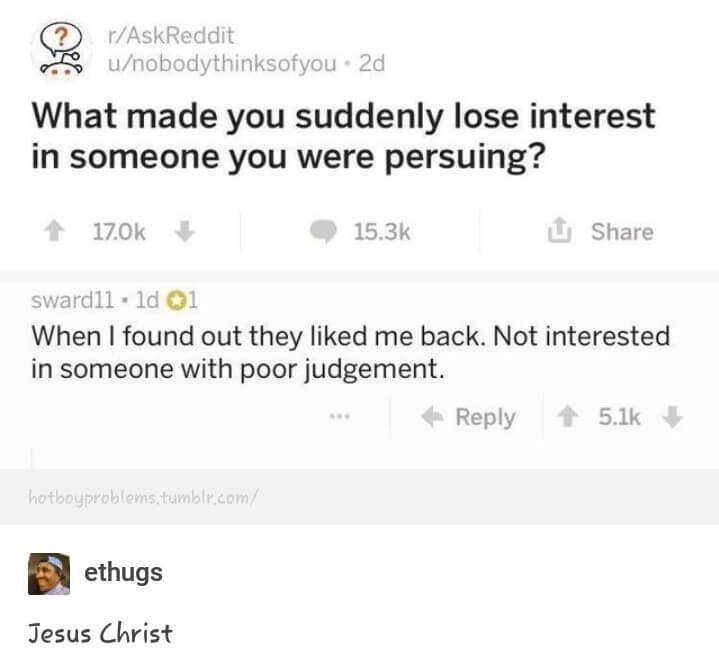Click the Reply text label
The height and width of the screenshot is (660, 719).
click(485, 417)
